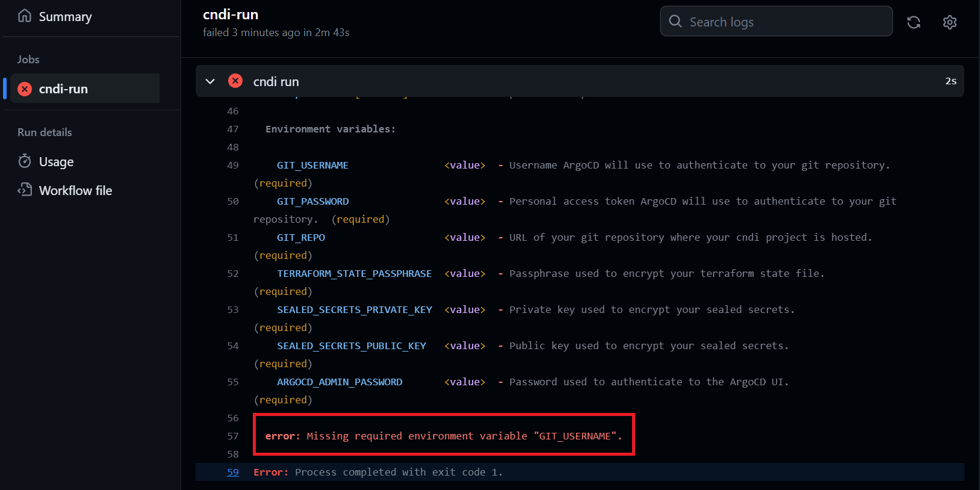The height and width of the screenshot is (490, 980).
Task: Click the 2s step duration
Action: (x=951, y=81)
